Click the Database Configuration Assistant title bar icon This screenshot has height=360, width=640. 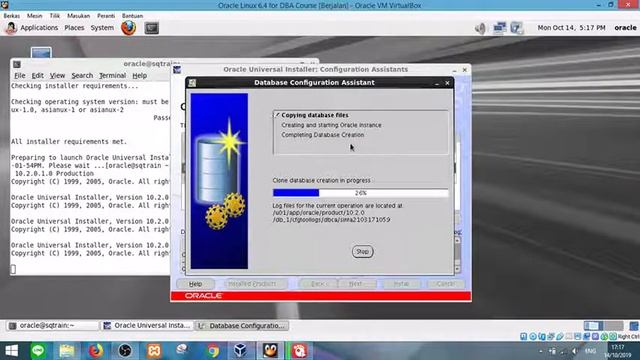192,83
